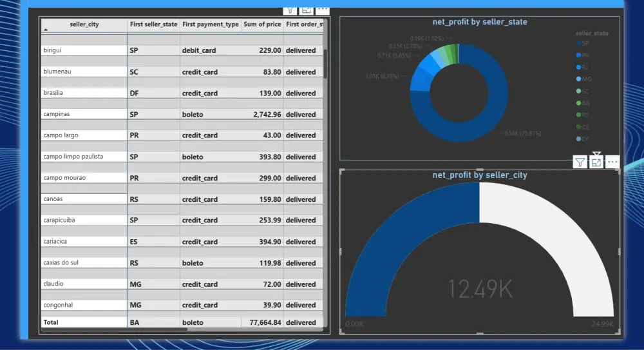Click the 12.49K gauge value

[x=480, y=289]
